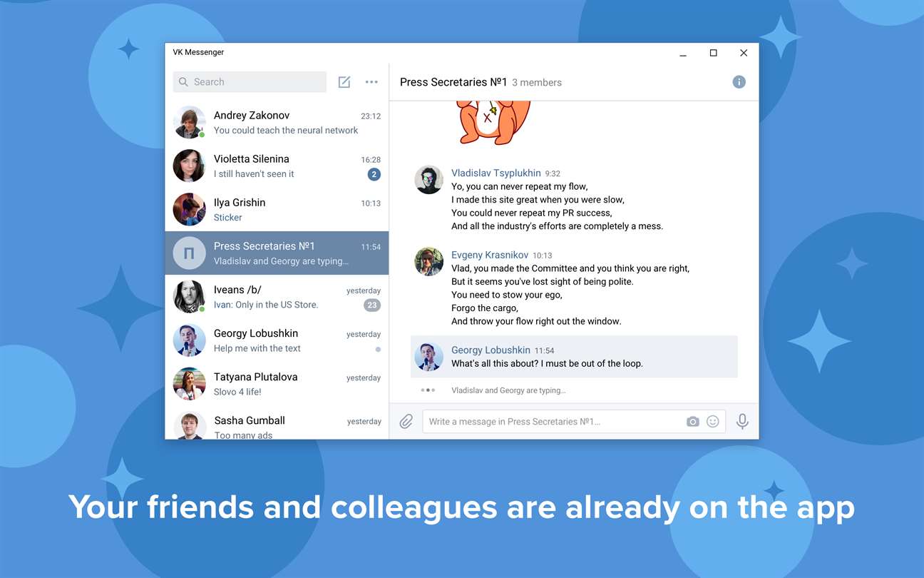Click the unread dot on Georgy Lobushkin's conversation
The width and height of the screenshot is (924, 578).
click(378, 350)
